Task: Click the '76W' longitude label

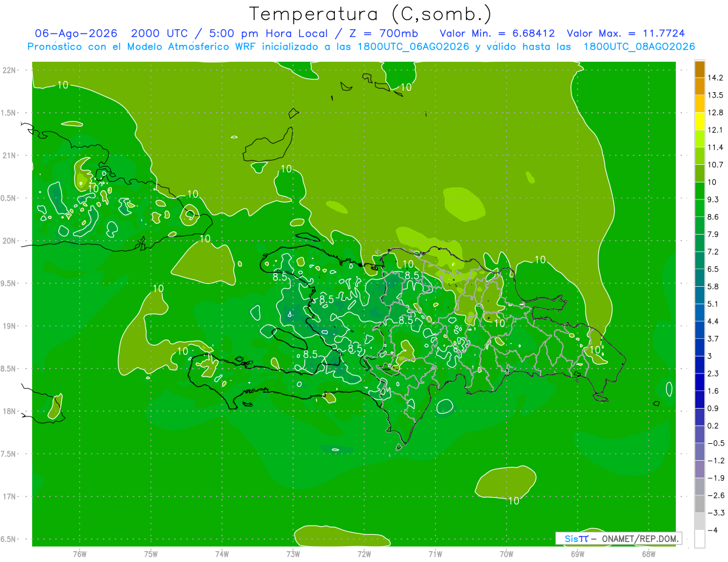Action: (x=79, y=554)
